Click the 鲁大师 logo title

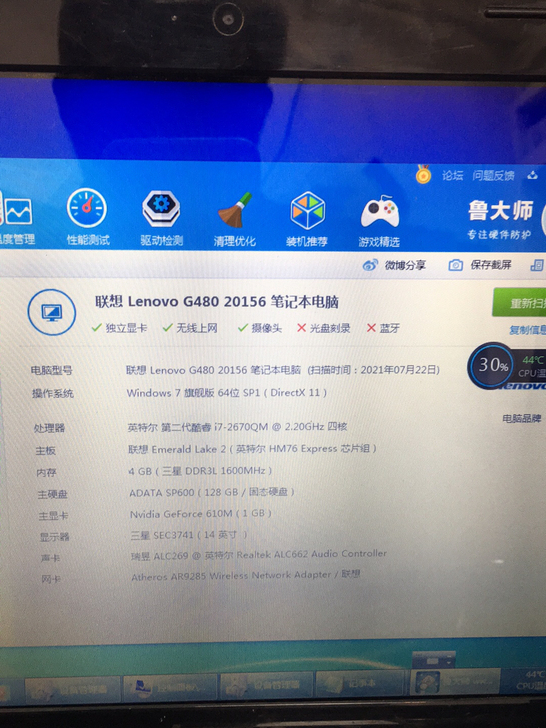500,211
